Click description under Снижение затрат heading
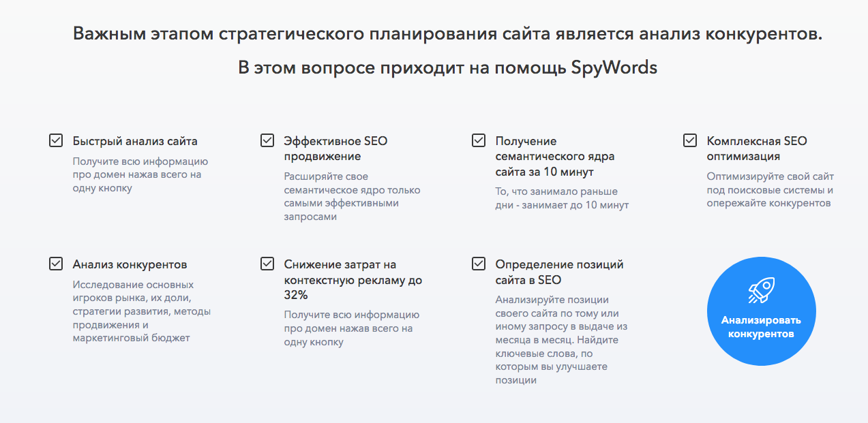This screenshot has width=868, height=423. click(x=352, y=329)
